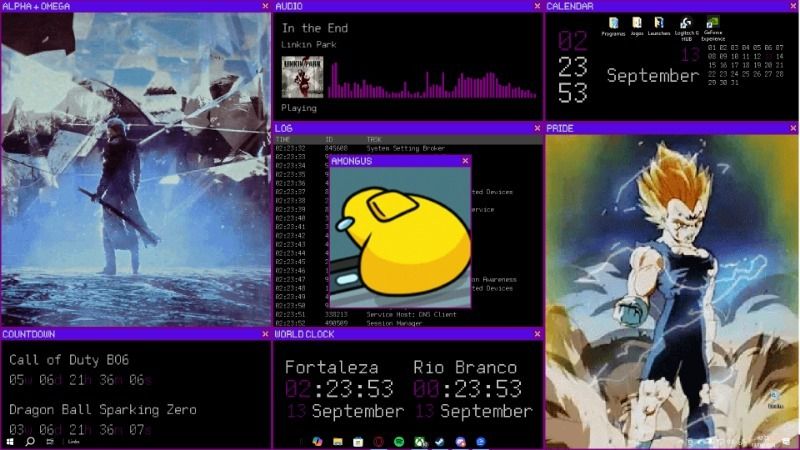Select day 07 in calendar grid
This screenshot has width=800, height=450.
[780, 47]
